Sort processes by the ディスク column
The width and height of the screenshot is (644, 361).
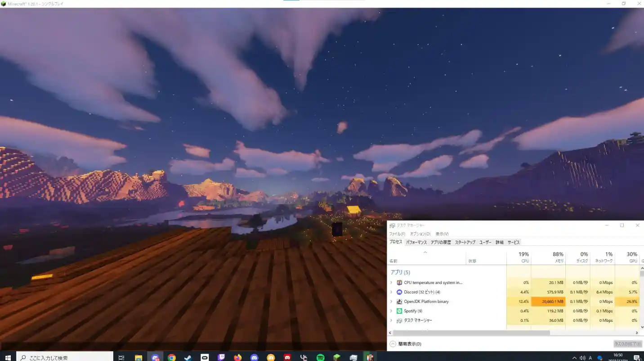[577, 257]
